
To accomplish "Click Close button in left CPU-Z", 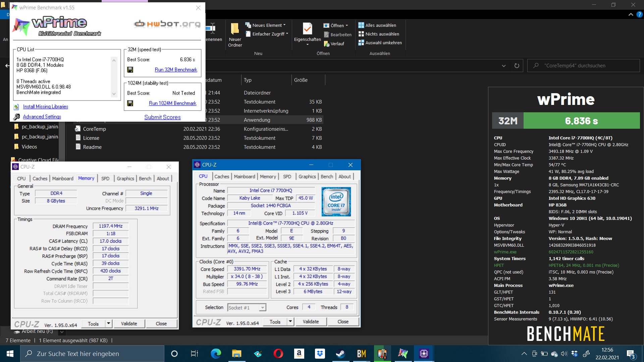I will click(x=161, y=323).
